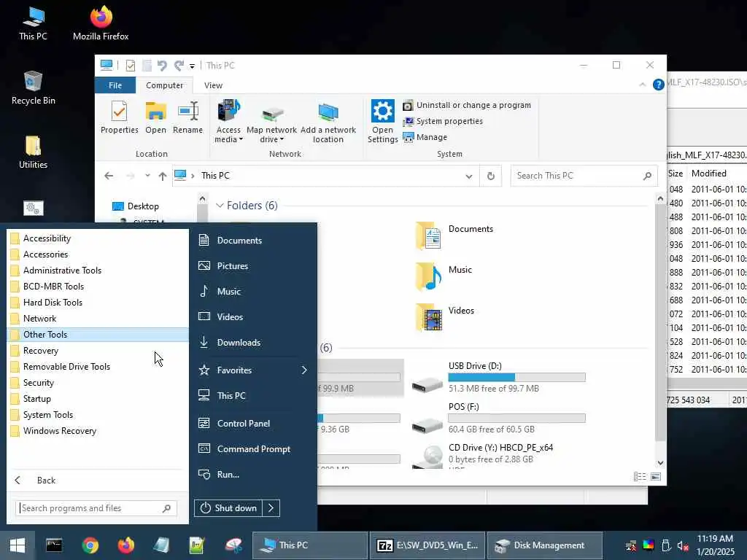This screenshot has height=560, width=747.
Task: Click the Windows Start button
Action: (x=18, y=545)
